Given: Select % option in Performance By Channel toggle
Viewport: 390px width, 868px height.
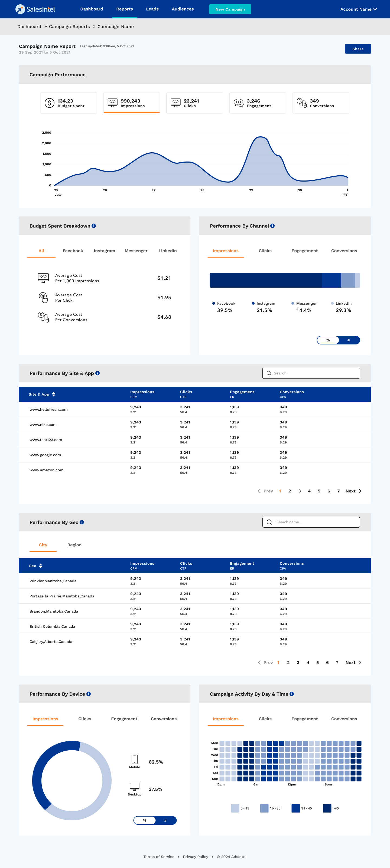Looking at the screenshot, I should point(328,340).
